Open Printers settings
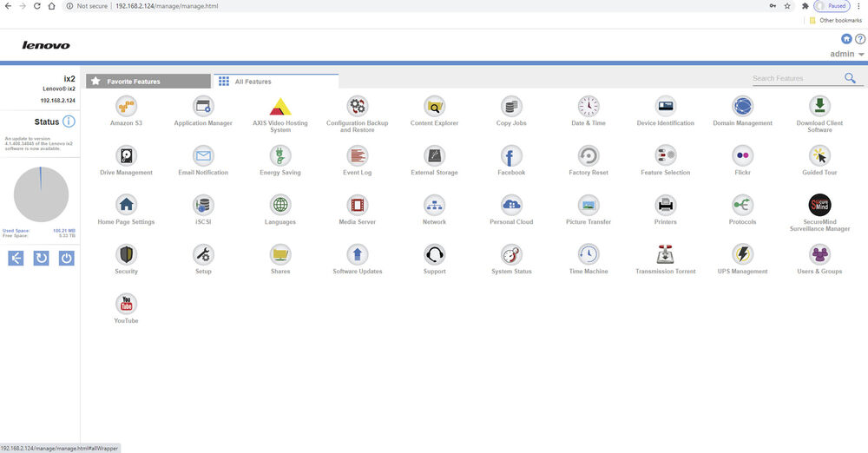This screenshot has width=868, height=453. coord(666,205)
